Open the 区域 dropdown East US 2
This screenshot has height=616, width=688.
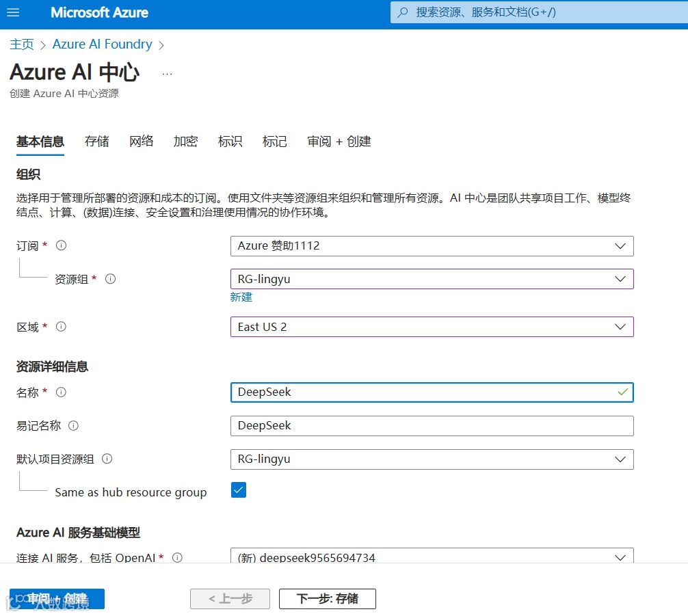[x=432, y=327]
